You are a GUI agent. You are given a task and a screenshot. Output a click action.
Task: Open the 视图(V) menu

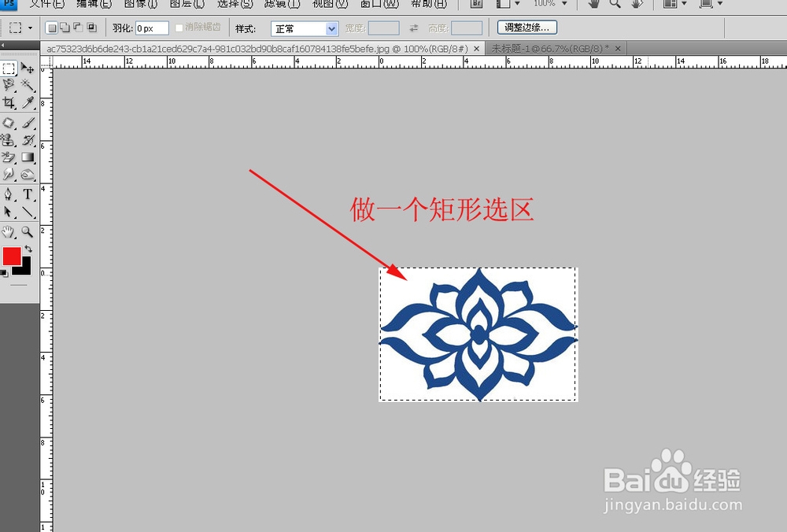click(x=330, y=4)
